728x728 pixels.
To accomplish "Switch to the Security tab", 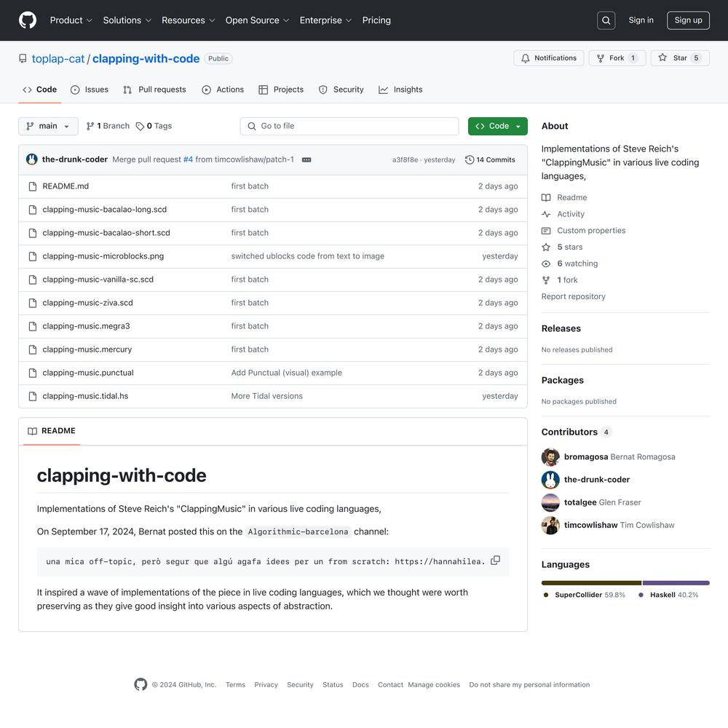I will tap(341, 90).
